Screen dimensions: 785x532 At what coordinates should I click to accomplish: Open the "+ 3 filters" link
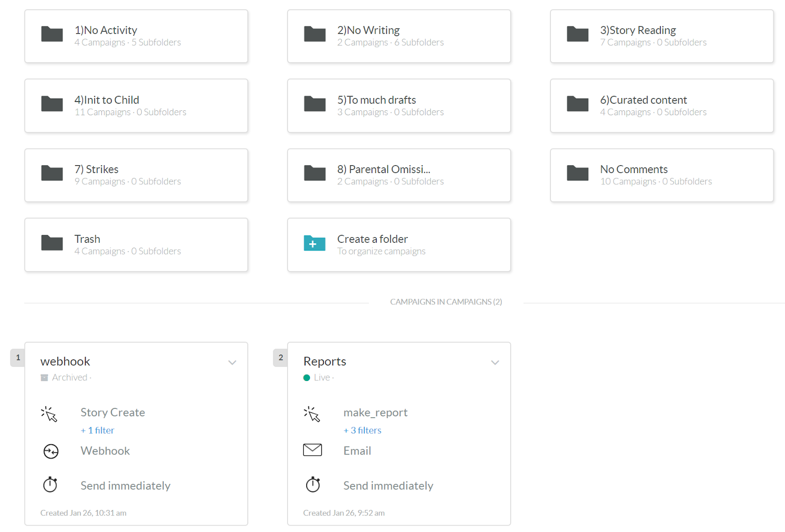pyautogui.click(x=363, y=430)
